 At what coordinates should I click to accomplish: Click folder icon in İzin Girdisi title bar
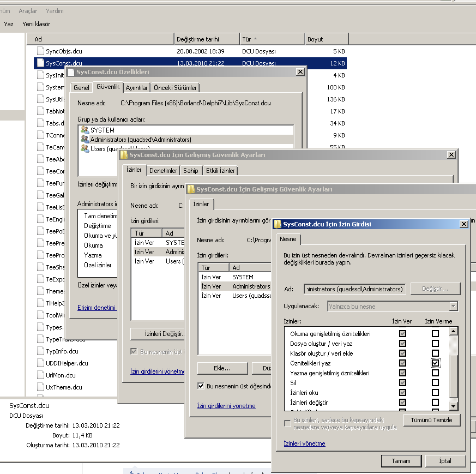pyautogui.click(x=278, y=224)
